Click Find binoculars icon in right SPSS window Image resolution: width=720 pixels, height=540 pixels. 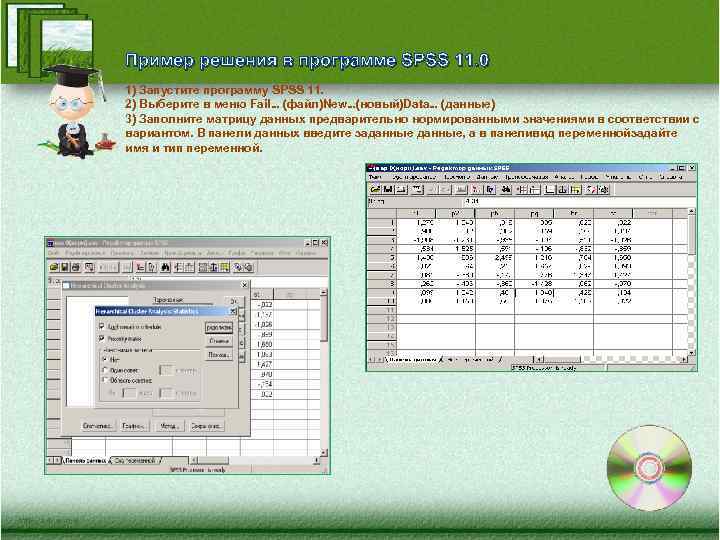tap(506, 189)
